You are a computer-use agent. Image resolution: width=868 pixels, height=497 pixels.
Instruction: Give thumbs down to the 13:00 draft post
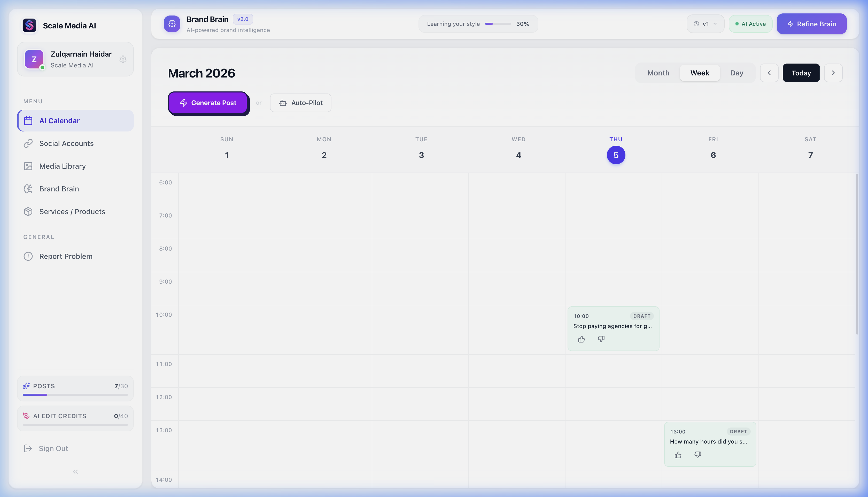[x=698, y=455]
